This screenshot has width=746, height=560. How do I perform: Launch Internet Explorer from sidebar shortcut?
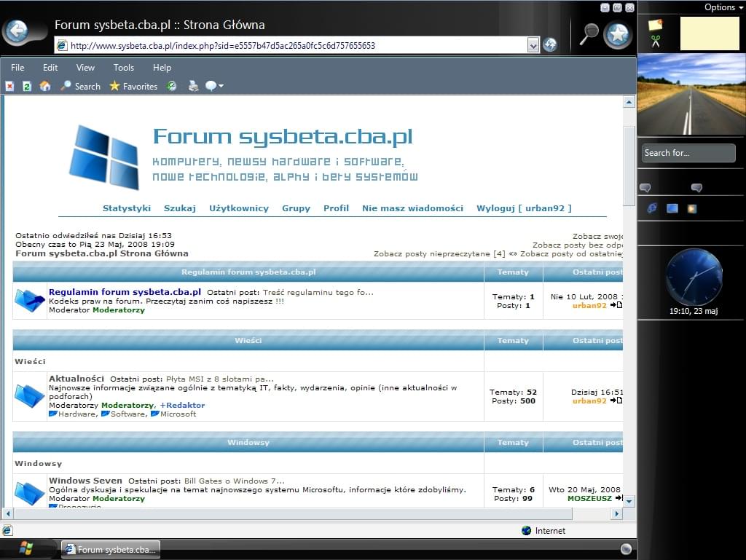tap(652, 208)
